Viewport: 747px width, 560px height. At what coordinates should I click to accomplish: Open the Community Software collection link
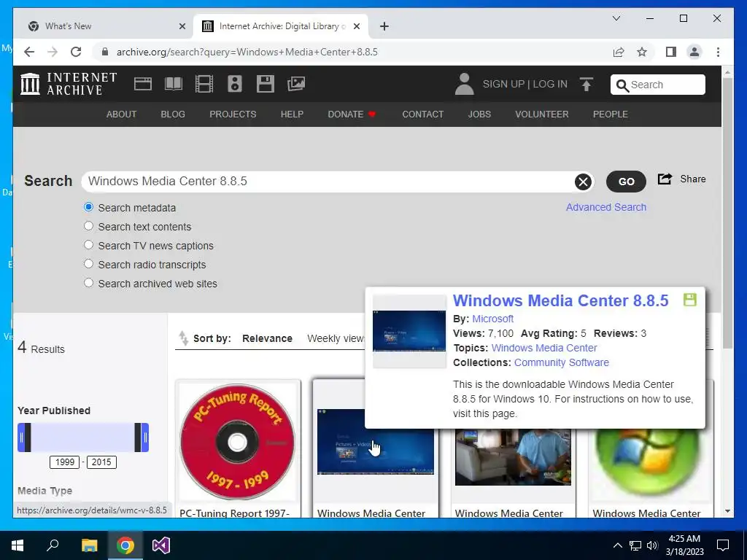click(x=561, y=362)
